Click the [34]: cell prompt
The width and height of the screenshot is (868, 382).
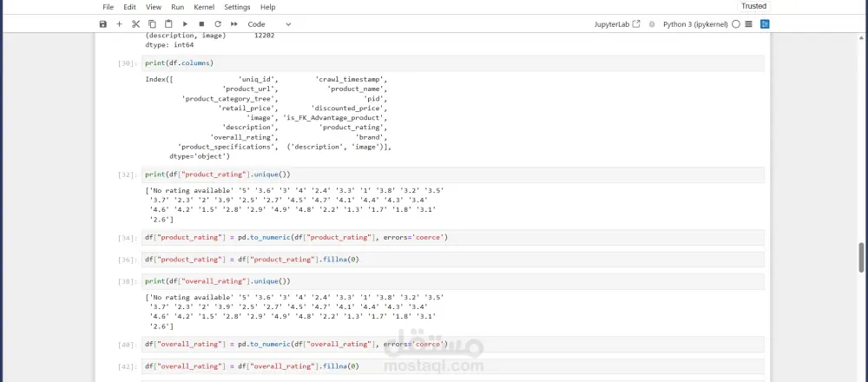tap(128, 238)
